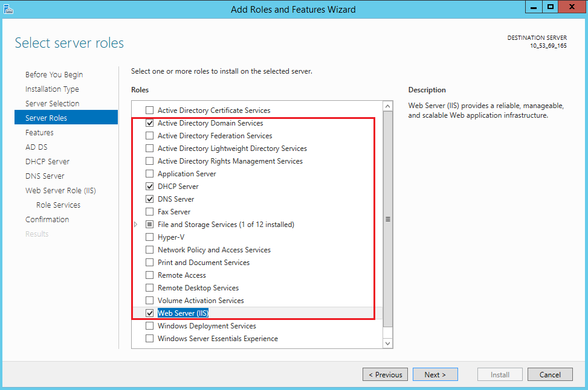Uncheck the DHCP Server role
The height and width of the screenshot is (390, 588).
pos(150,186)
